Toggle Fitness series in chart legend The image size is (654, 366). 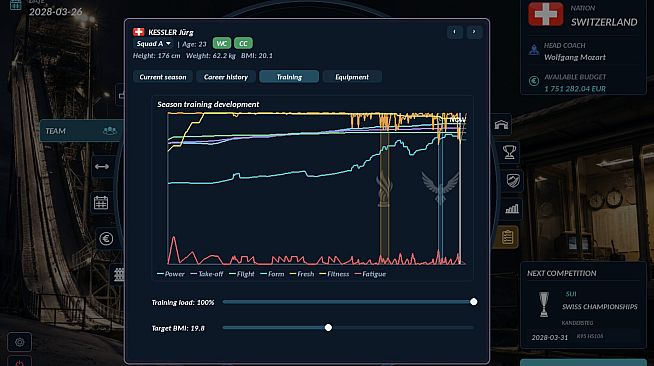[x=334, y=274]
